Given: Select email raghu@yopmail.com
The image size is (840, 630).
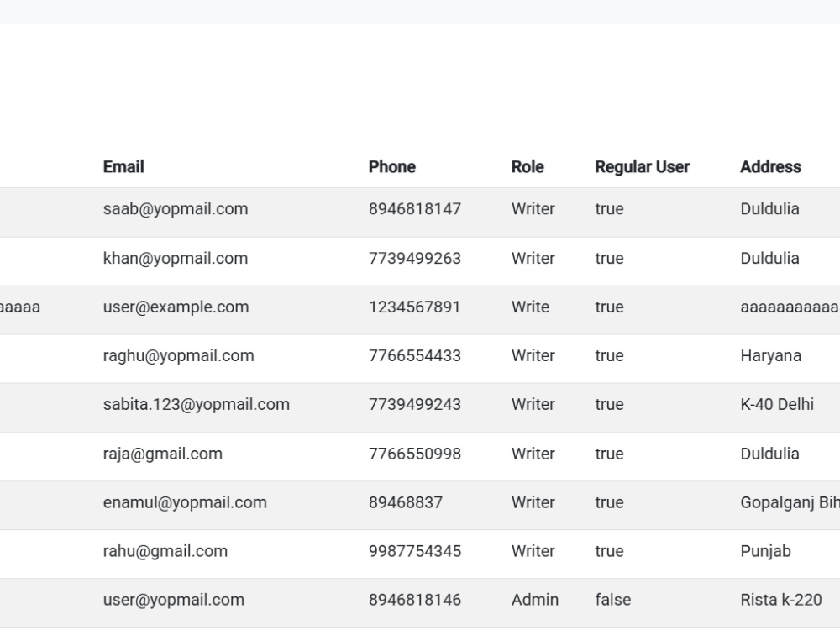Looking at the screenshot, I should coord(178,355).
